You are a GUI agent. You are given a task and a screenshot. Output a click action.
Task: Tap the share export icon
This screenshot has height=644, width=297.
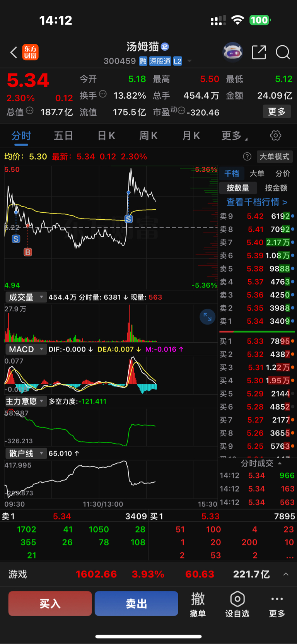click(259, 52)
